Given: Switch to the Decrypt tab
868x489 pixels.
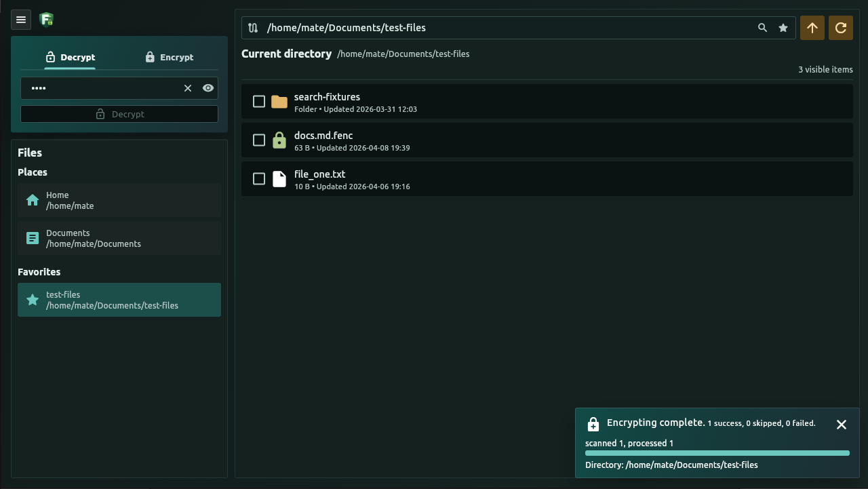Looking at the screenshot, I should [x=70, y=57].
